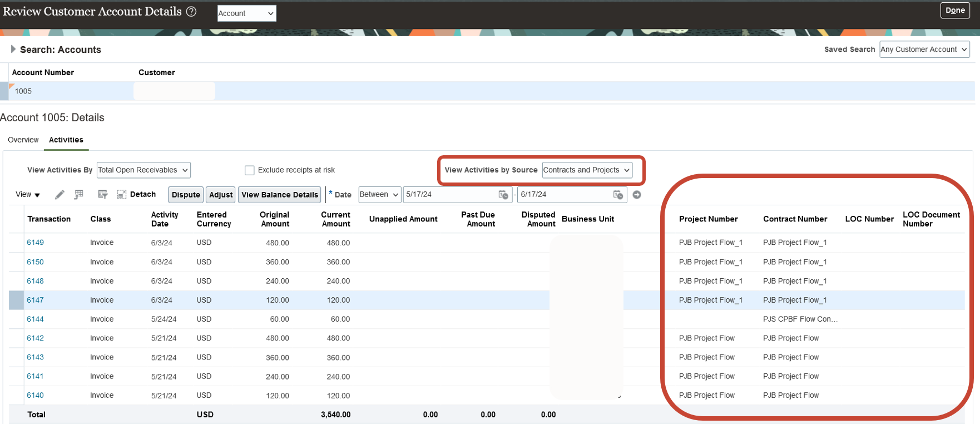Click the Disputed Amount column header
Screen dimensions: 980x424
click(x=538, y=219)
